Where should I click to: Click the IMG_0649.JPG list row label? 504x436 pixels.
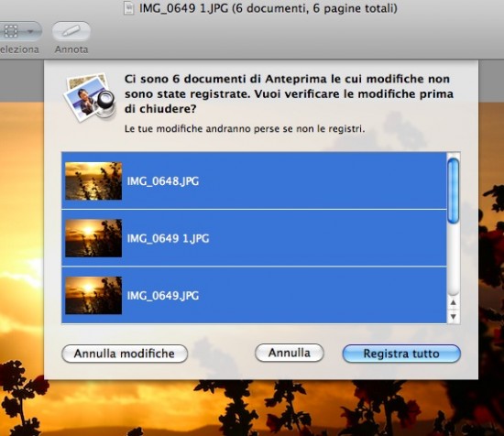point(163,296)
